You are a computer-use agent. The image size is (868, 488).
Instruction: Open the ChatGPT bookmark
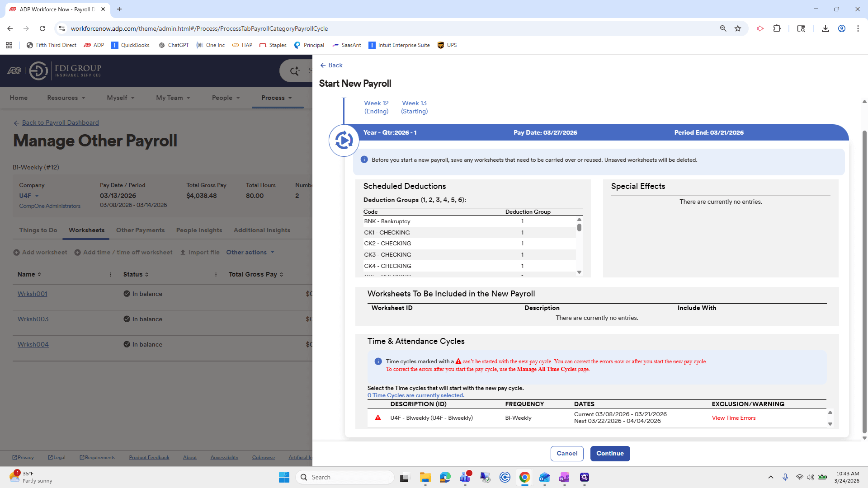point(174,45)
